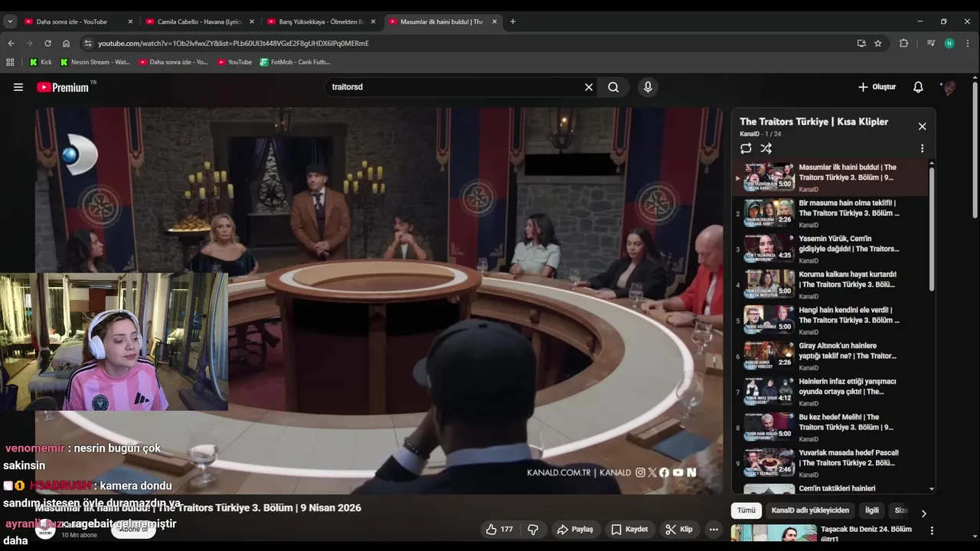980x551 pixels.
Task: Open the Chrome three-dot menu
Action: (x=968, y=44)
